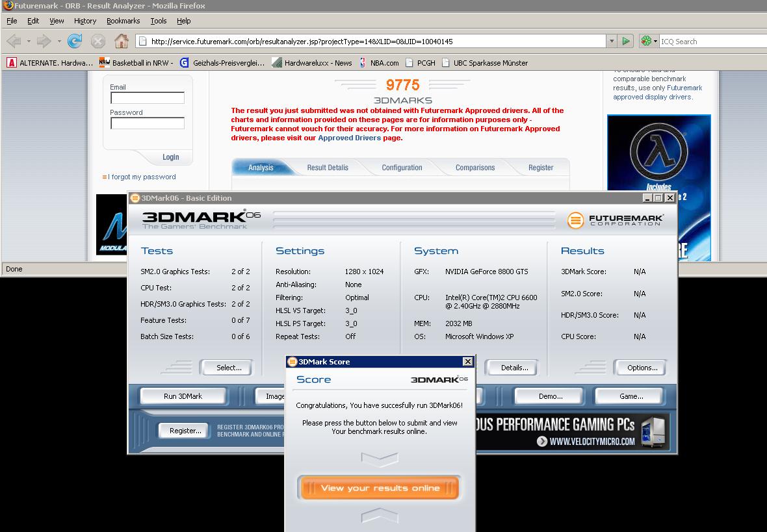The width and height of the screenshot is (767, 532).
Task: Open the Geizhals-Preisvergleich bookmark
Action: 222,62
